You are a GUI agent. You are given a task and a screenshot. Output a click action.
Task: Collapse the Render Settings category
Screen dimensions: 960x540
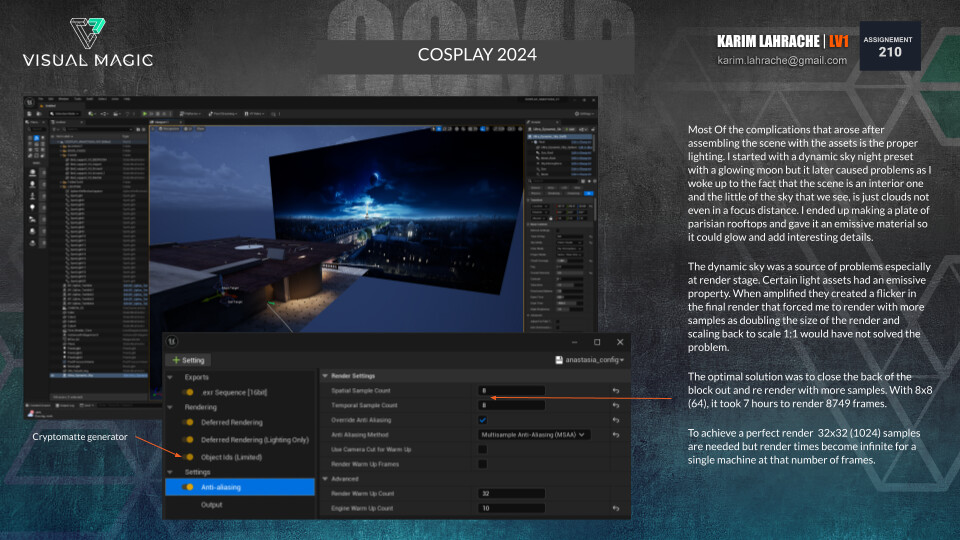point(325,376)
